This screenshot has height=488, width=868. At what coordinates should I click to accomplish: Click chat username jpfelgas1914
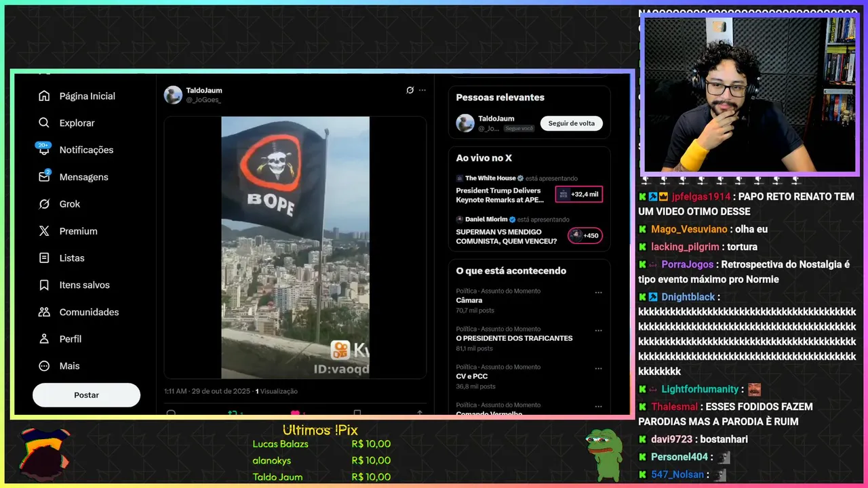pyautogui.click(x=701, y=197)
